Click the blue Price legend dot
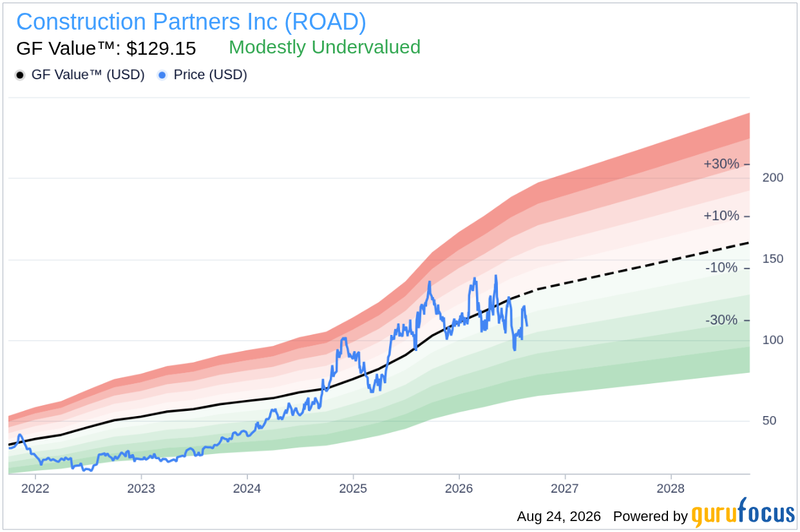Screen dimensions: 800x532 [x=162, y=75]
